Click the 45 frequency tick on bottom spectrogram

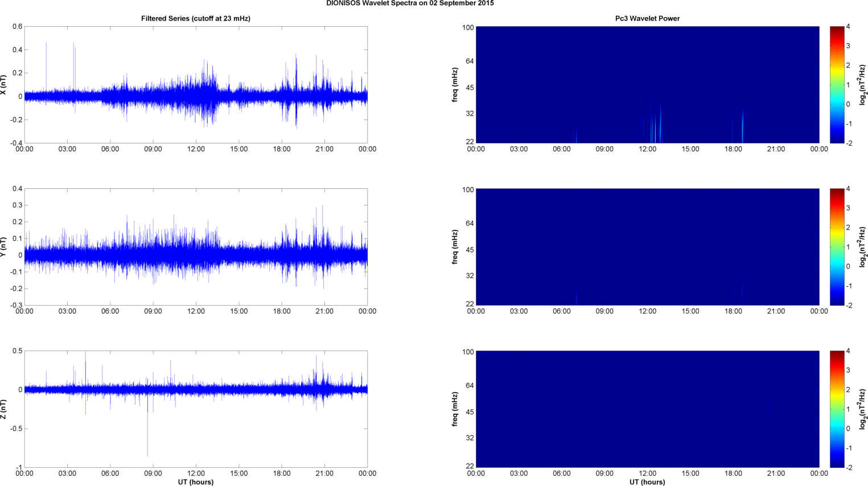pos(470,412)
